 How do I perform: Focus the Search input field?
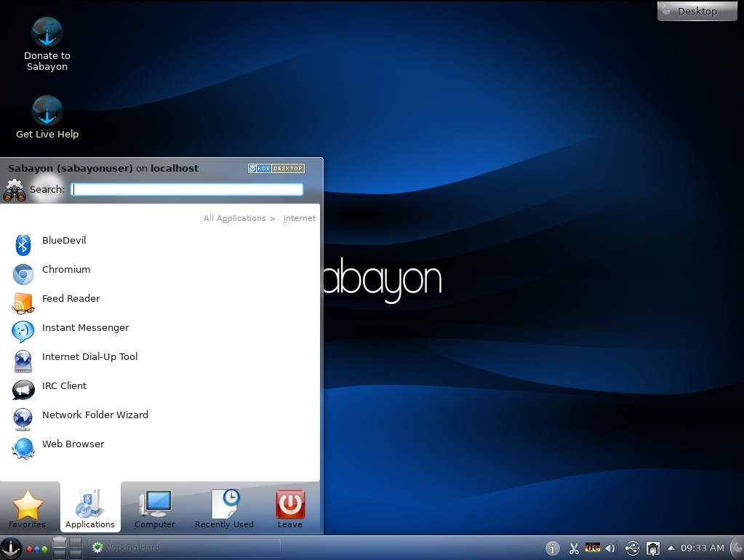coord(187,189)
